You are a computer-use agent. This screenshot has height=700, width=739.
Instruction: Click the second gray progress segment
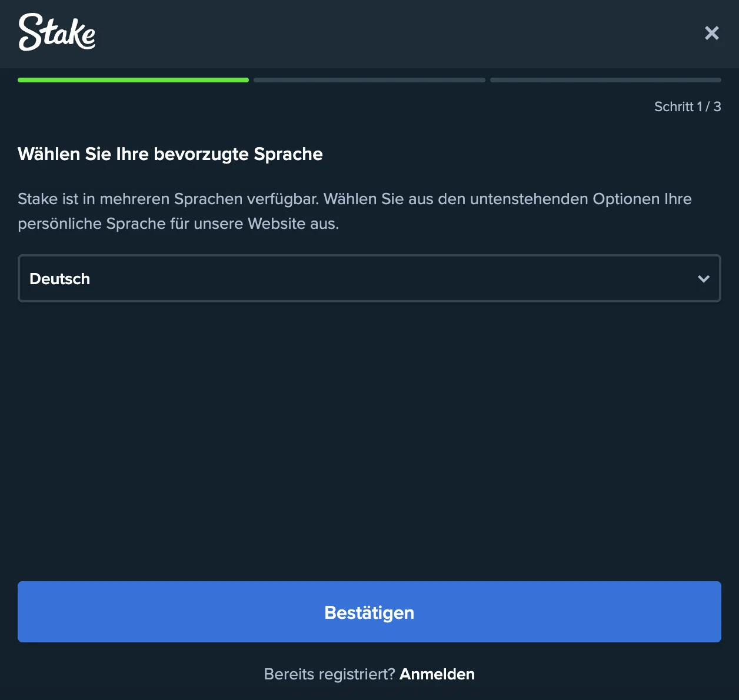point(369,79)
